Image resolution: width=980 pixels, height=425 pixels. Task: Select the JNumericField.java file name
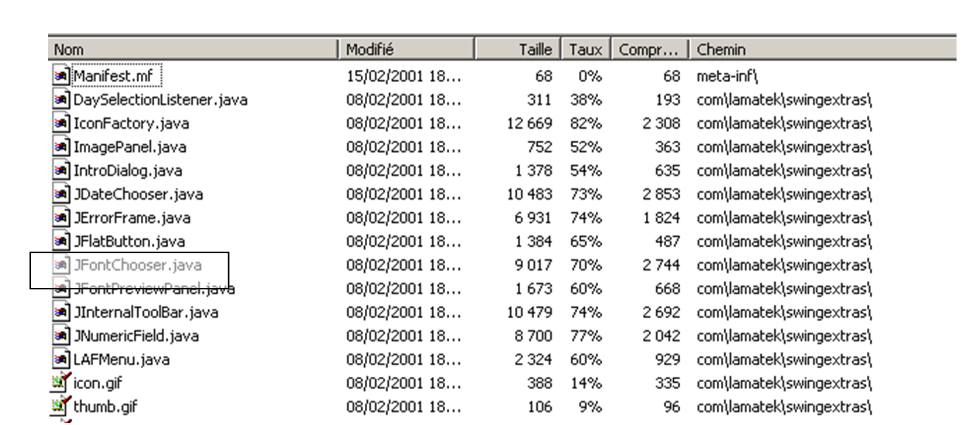[x=136, y=336]
